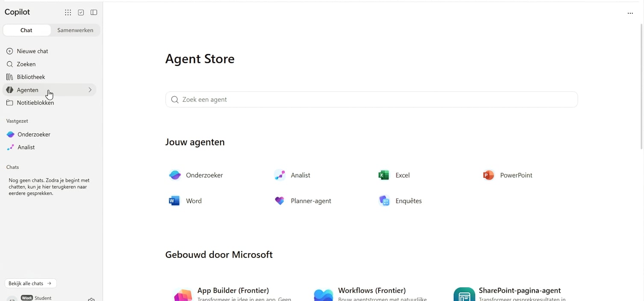
Task: Open Bibliotheek in sidebar
Action: coord(49,77)
